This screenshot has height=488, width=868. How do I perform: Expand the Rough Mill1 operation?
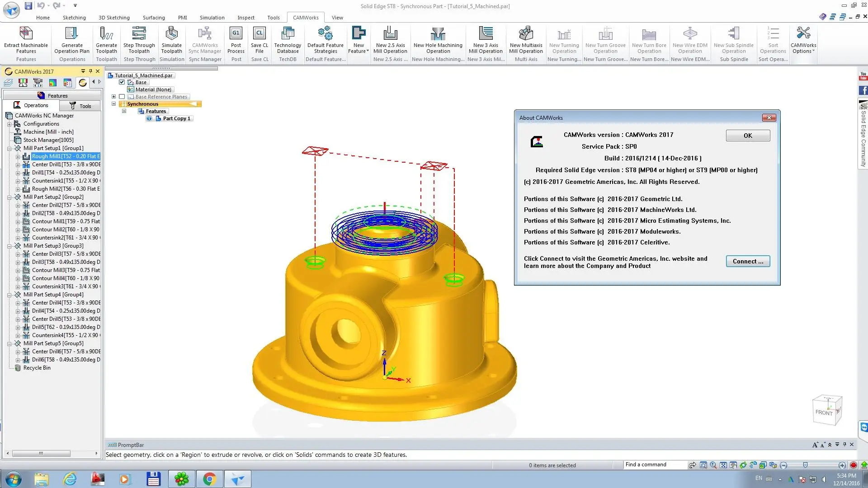click(18, 156)
